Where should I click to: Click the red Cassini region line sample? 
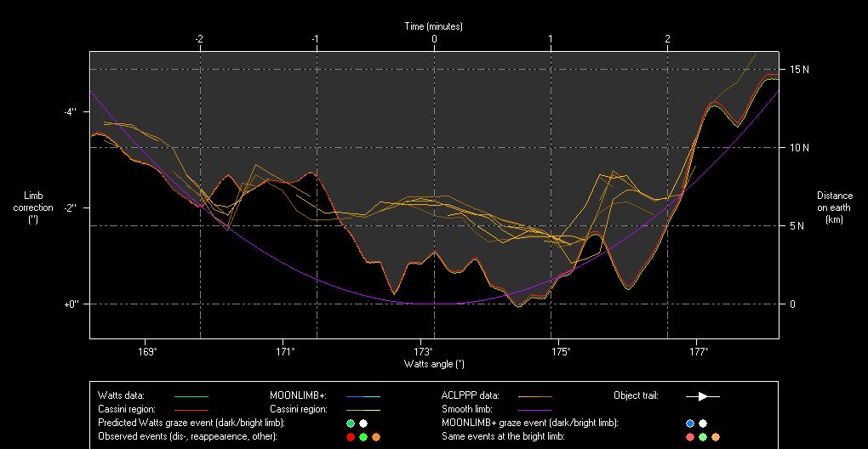[x=191, y=409]
